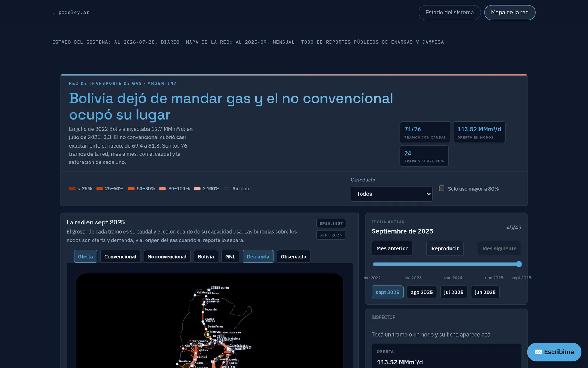Click the ene 2022 timeline label
Image resolution: width=588 pixels, height=368 pixels.
[372, 278]
